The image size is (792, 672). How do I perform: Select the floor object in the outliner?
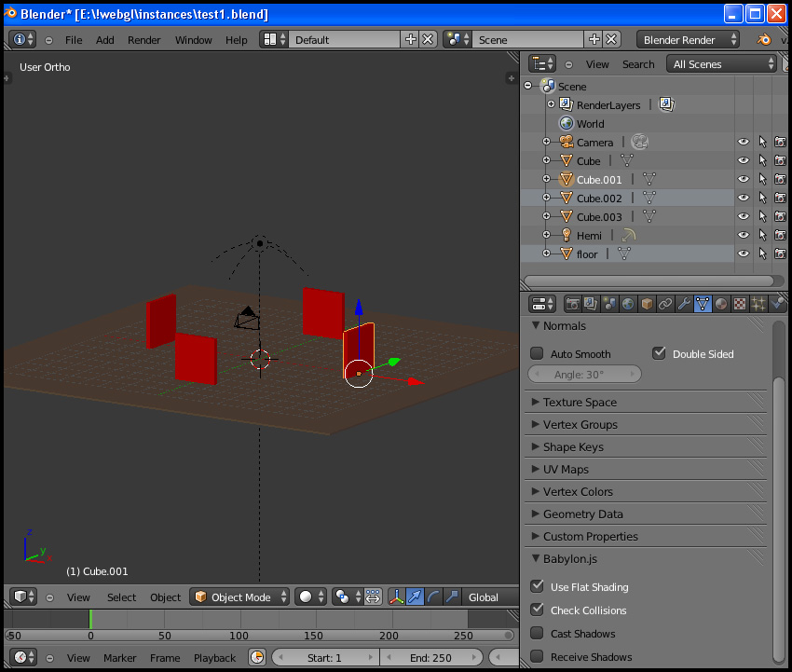tap(587, 254)
